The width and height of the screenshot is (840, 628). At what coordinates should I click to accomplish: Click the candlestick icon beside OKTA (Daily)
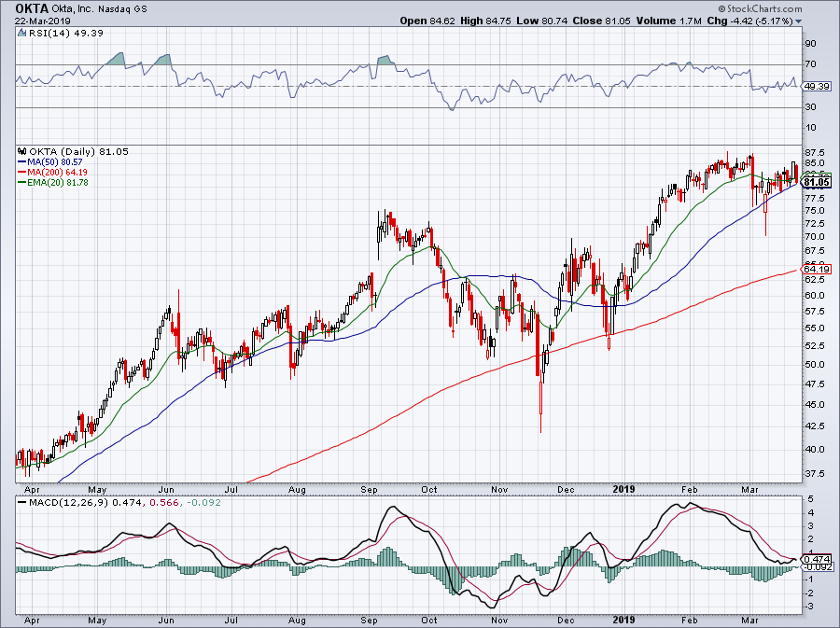[21, 151]
